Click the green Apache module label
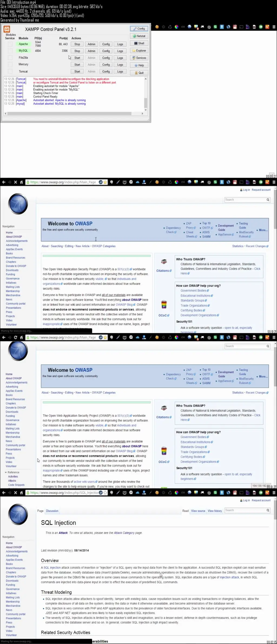277x644 pixels. (23, 44)
